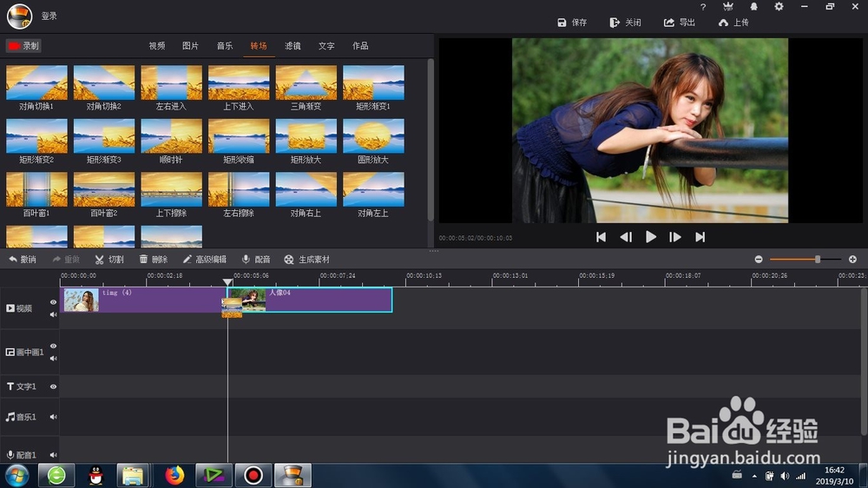This screenshot has height=488, width=868.
Task: Toggle visibility of the 视频 track
Action: coord(53,302)
